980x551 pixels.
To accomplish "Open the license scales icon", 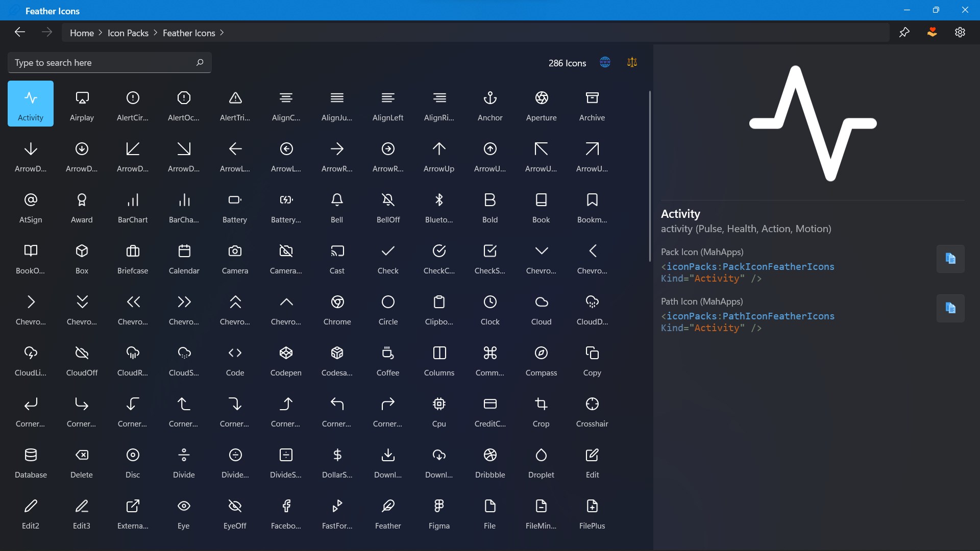I will pyautogui.click(x=632, y=62).
